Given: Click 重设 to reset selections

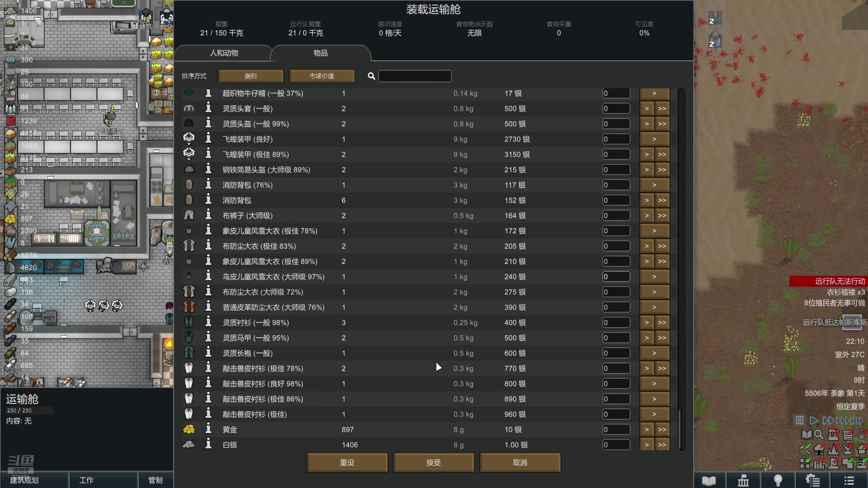Looking at the screenshot, I should pos(347,462).
